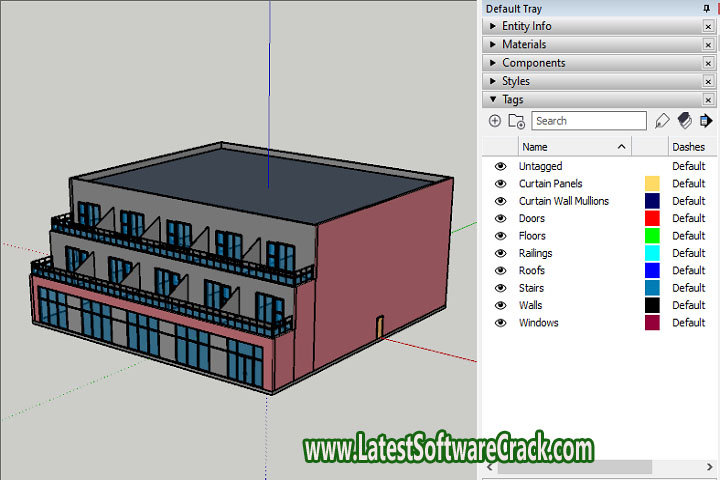720x480 pixels.
Task: Click the Color by Tag icon
Action: [685, 121]
